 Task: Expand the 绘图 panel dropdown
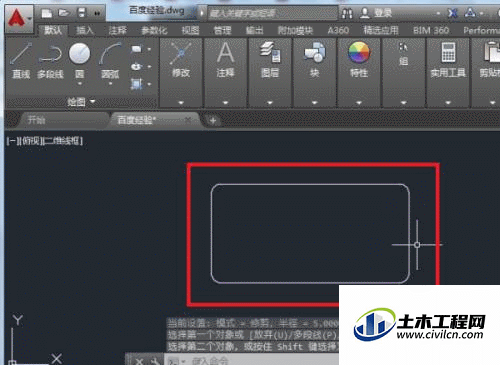tap(81, 101)
